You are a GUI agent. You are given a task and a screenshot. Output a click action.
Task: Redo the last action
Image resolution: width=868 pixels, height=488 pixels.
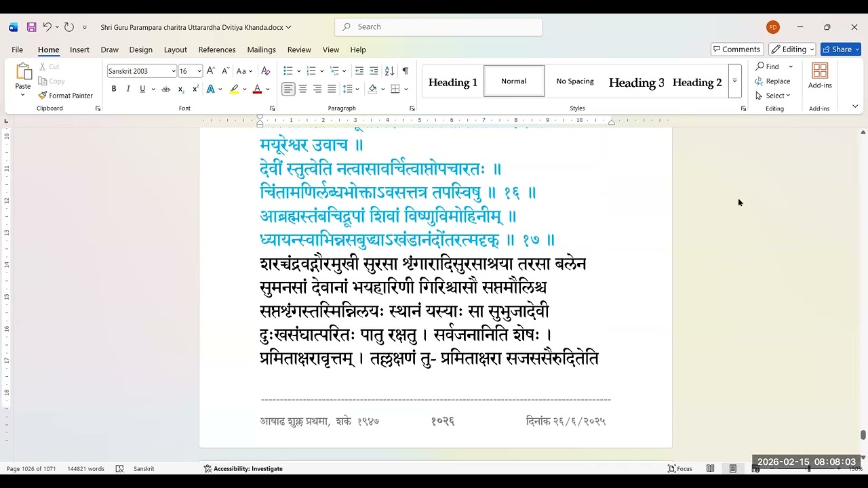(68, 27)
